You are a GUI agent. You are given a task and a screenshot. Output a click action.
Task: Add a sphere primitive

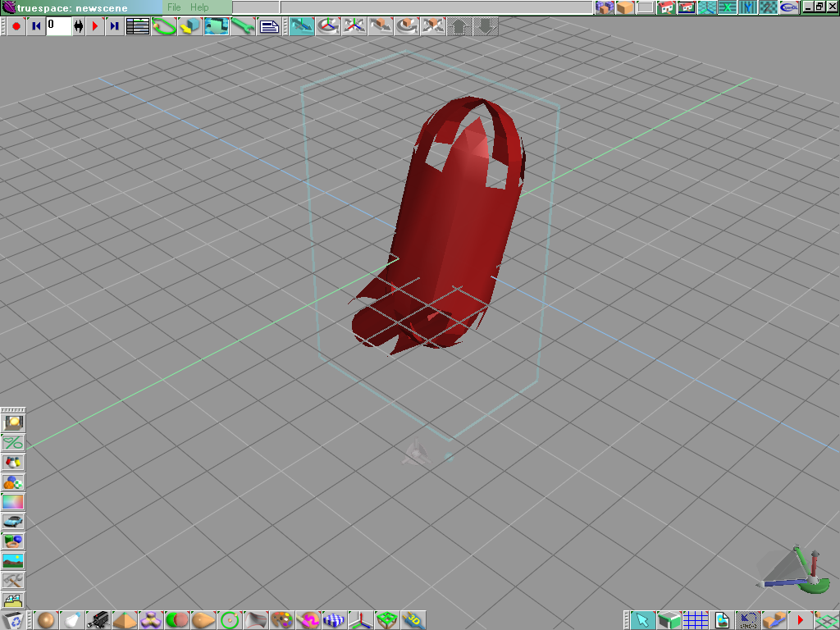[47, 620]
